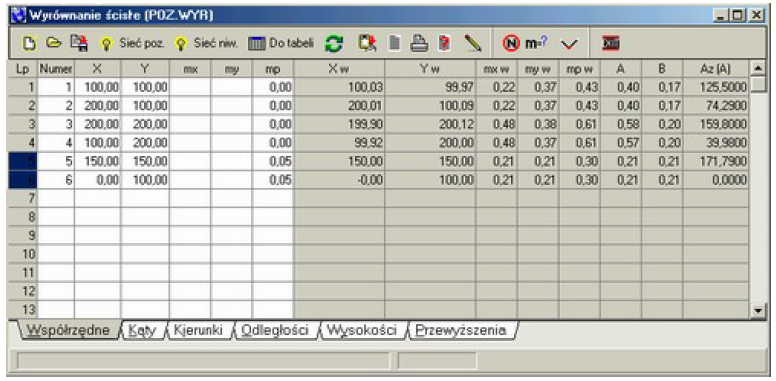This screenshot has width=776, height=381.
Task: Click the red XIII icon
Action: 611,44
